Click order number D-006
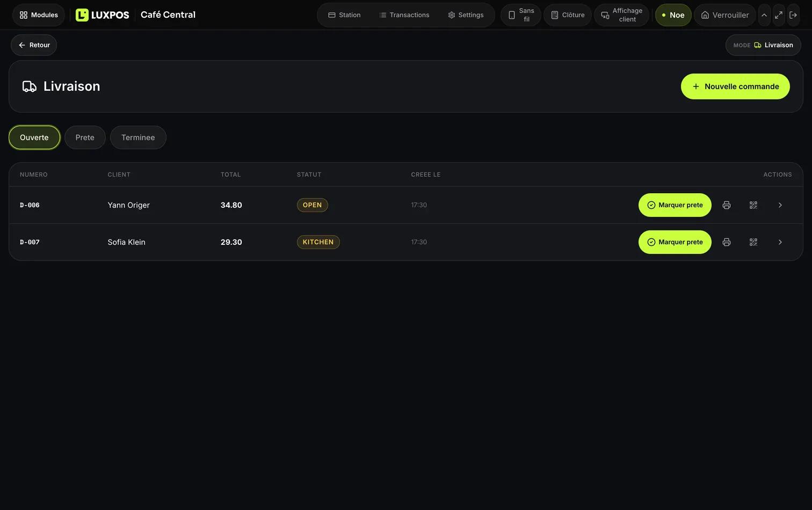This screenshot has height=510, width=812. [x=30, y=205]
